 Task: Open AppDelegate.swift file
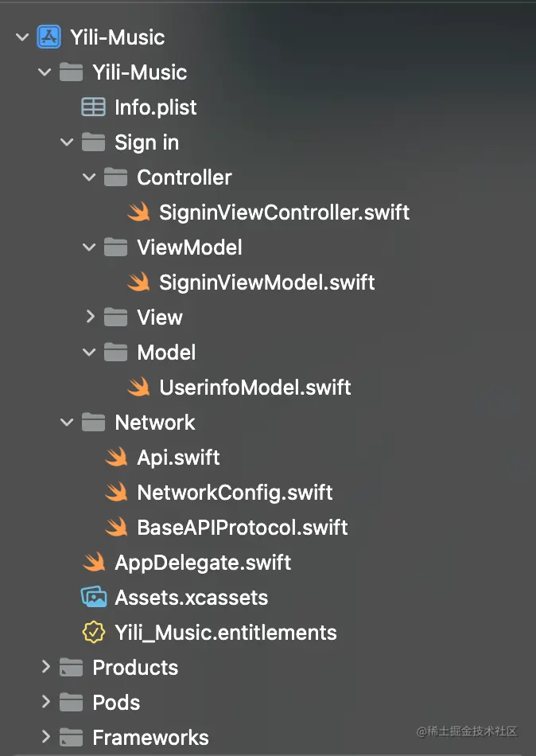pyautogui.click(x=203, y=563)
